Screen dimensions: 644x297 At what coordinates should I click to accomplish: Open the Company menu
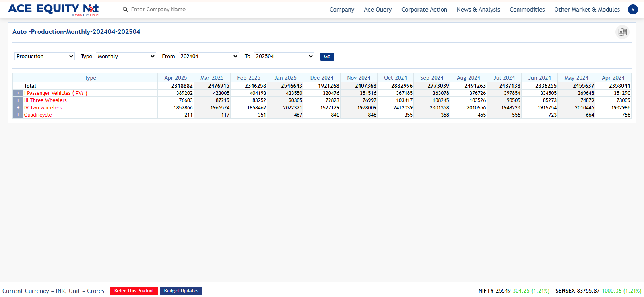[x=342, y=10]
